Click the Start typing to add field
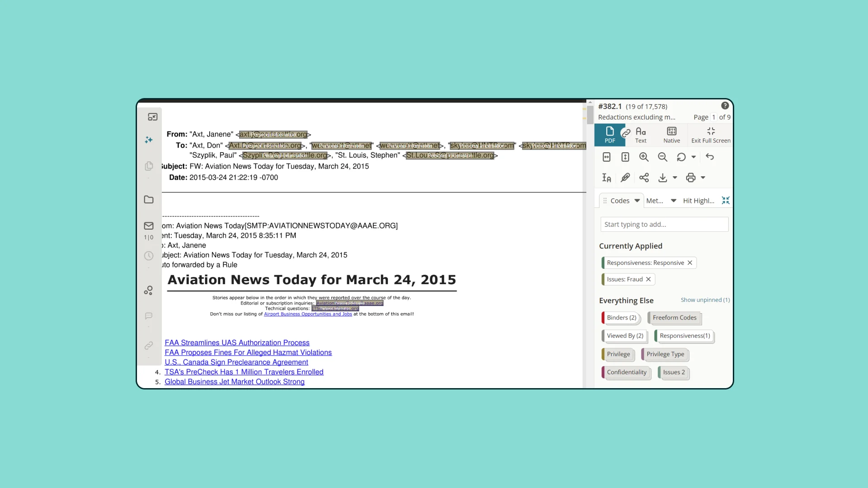Image resolution: width=868 pixels, height=488 pixels. (664, 225)
